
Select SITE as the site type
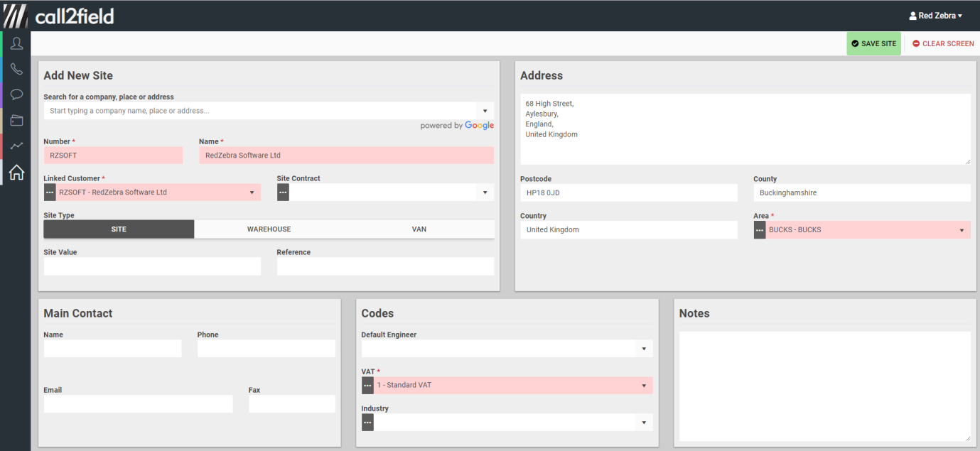[119, 229]
